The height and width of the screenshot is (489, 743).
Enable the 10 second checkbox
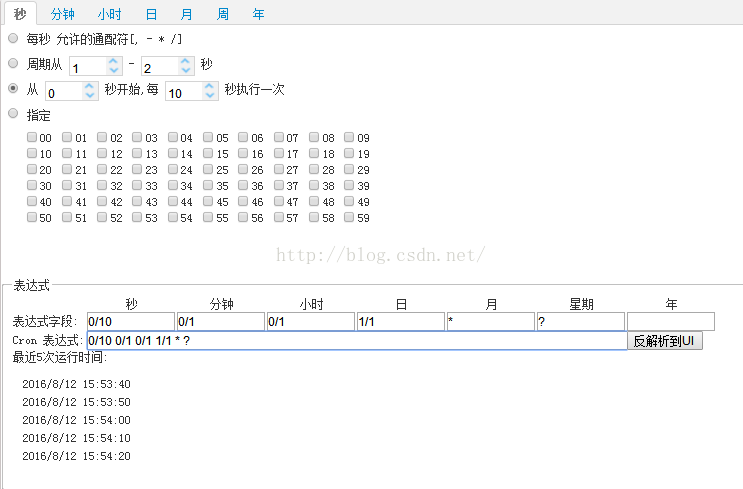[32, 154]
